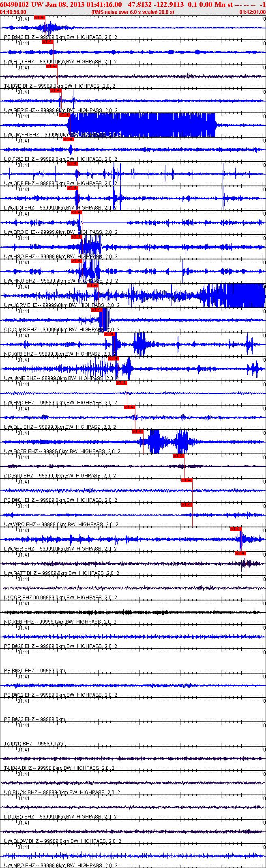Click the red pick flag on PB B943 trace
266x868 pixels.
[40, 17]
